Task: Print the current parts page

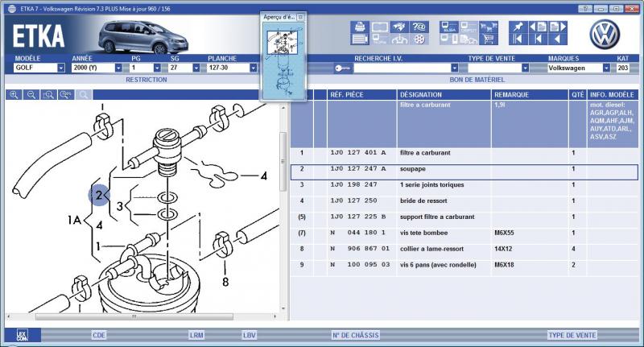Action: click(360, 27)
